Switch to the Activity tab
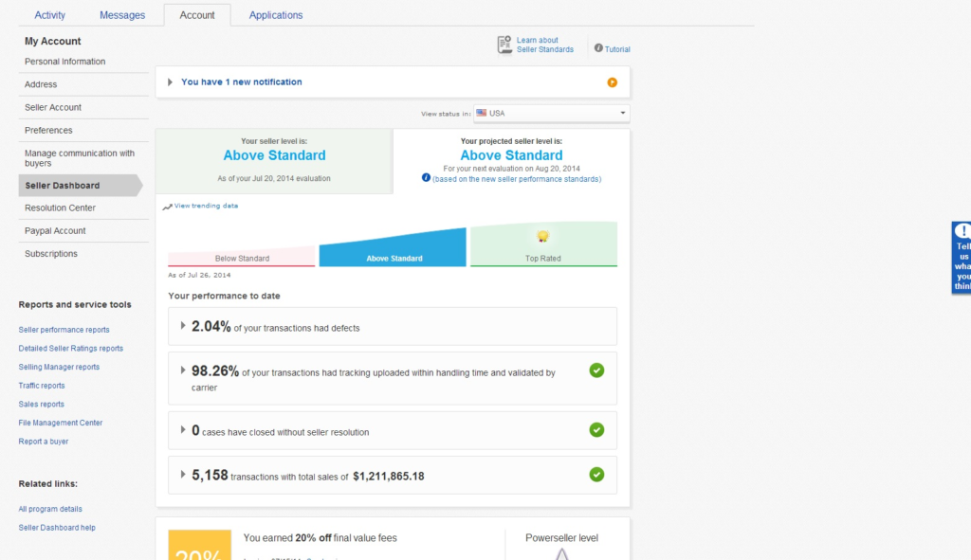971x560 pixels. click(x=49, y=15)
